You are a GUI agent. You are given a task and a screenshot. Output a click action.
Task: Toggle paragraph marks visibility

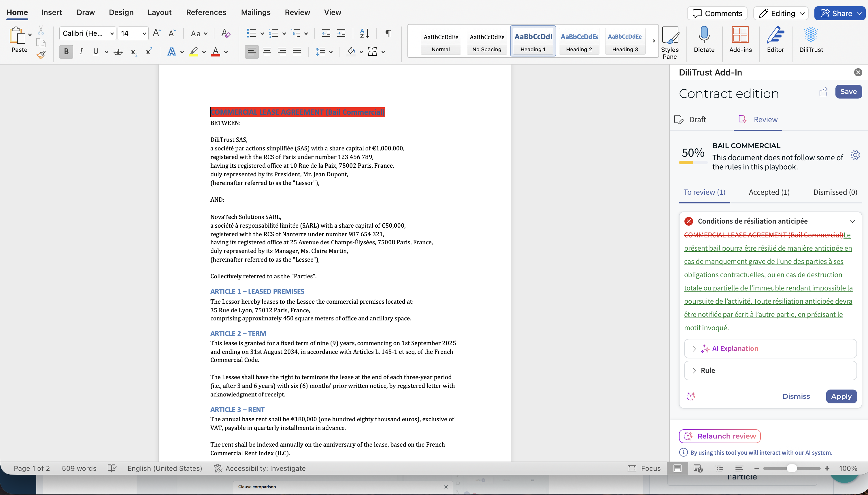tap(388, 33)
